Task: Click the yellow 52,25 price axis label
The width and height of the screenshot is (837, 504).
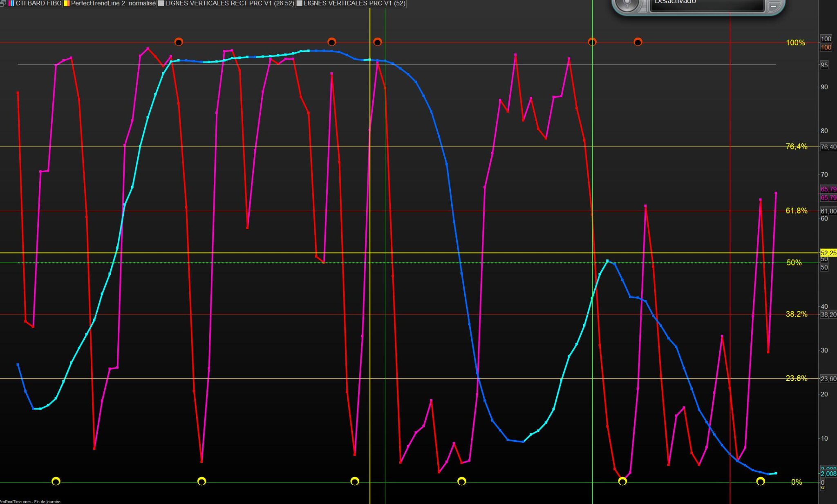Action: (x=828, y=253)
